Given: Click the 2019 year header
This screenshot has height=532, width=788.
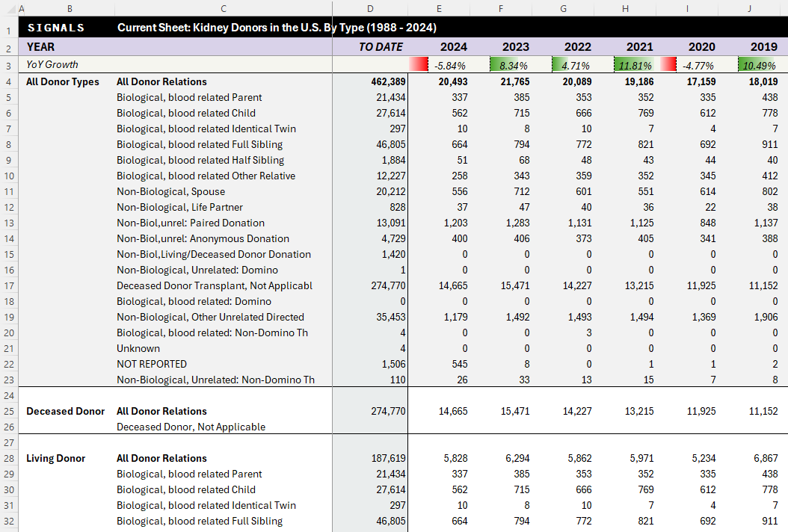Looking at the screenshot, I should 764,47.
